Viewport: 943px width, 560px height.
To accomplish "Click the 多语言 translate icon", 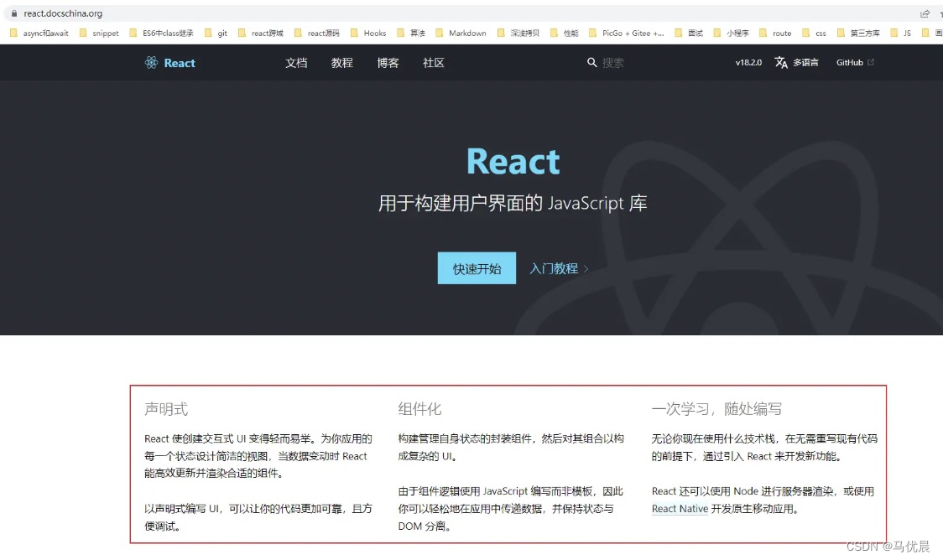I will [x=781, y=63].
